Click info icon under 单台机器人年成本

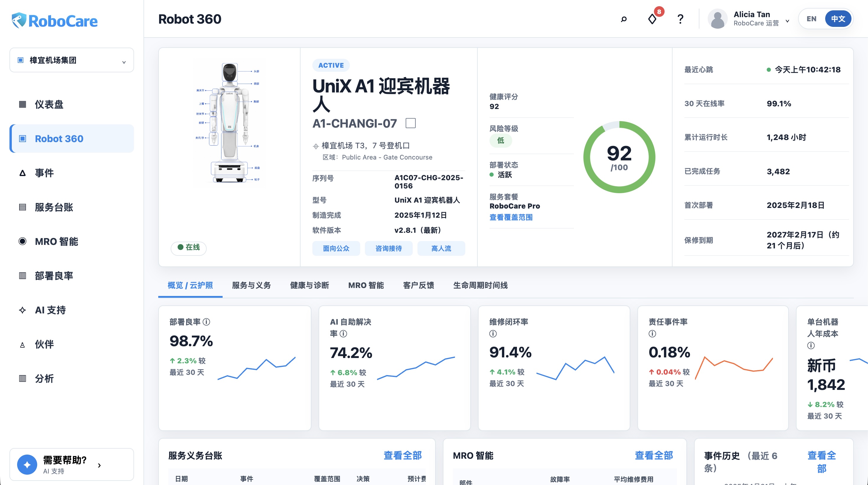[x=811, y=345]
